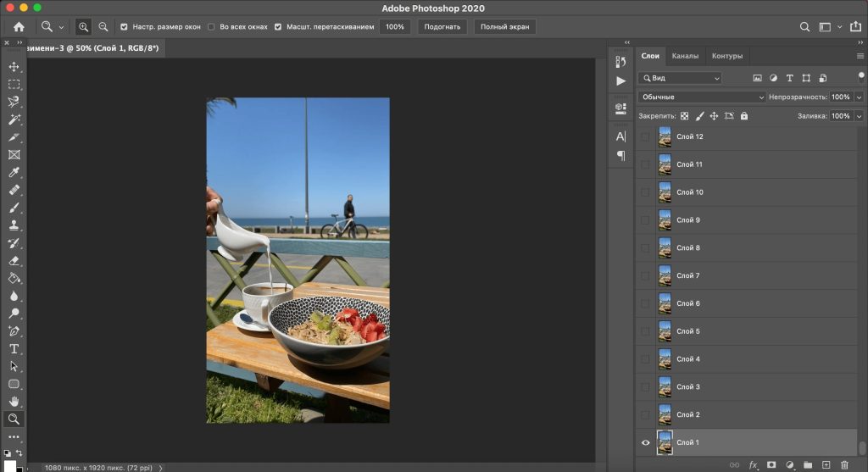The image size is (868, 472).
Task: Click the Подогнать button
Action: click(442, 27)
